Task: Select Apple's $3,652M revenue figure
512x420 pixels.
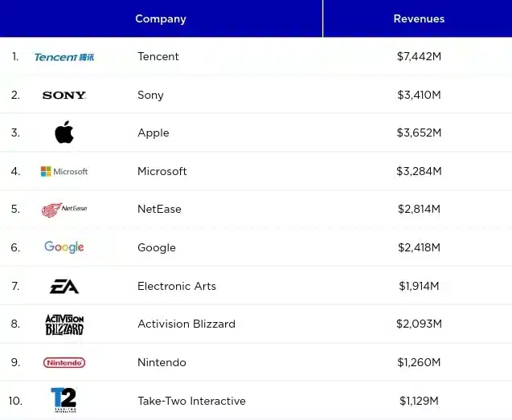Action: (419, 133)
